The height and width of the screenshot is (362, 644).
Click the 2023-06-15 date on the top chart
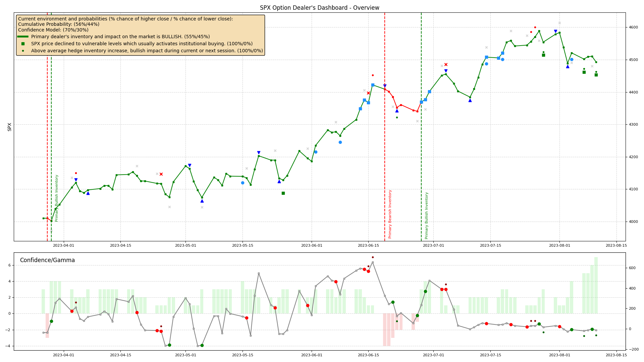pyautogui.click(x=368, y=246)
